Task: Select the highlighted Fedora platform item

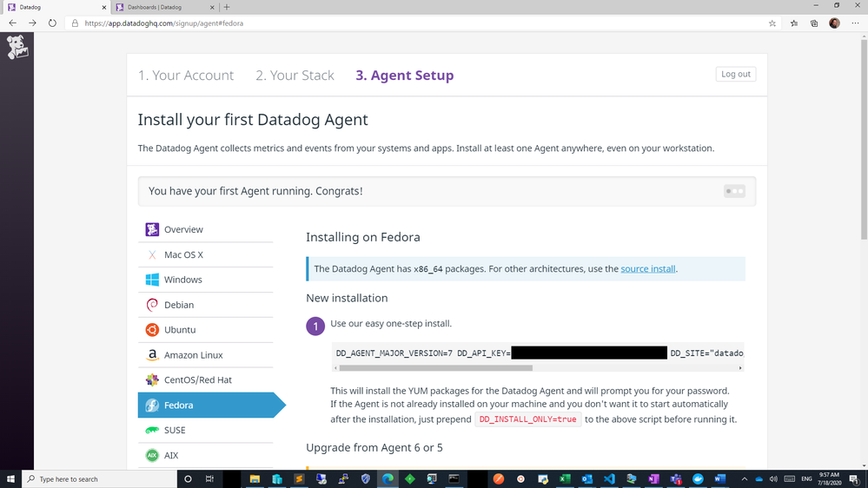Action: click(211, 405)
